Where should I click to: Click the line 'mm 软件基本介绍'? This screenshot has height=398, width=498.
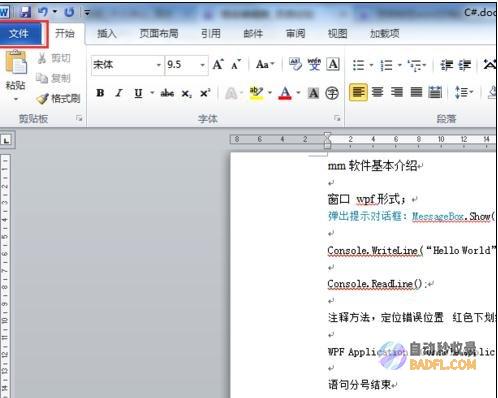click(x=372, y=166)
